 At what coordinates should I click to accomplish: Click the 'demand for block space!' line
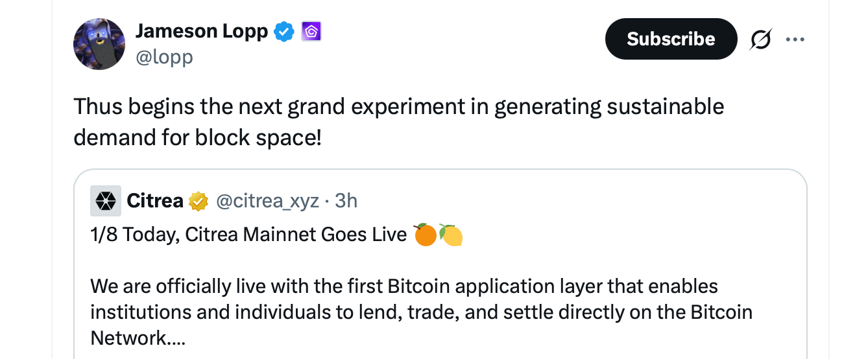tap(197, 137)
